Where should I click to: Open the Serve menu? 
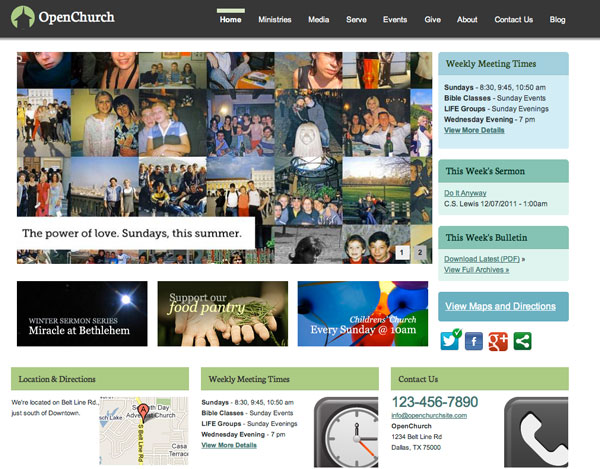point(356,20)
